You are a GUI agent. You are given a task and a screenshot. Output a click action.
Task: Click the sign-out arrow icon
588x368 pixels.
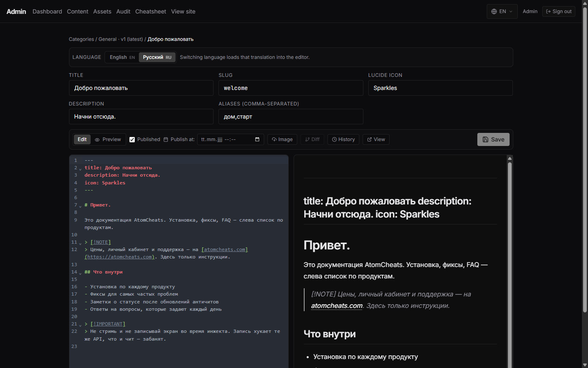(548, 11)
